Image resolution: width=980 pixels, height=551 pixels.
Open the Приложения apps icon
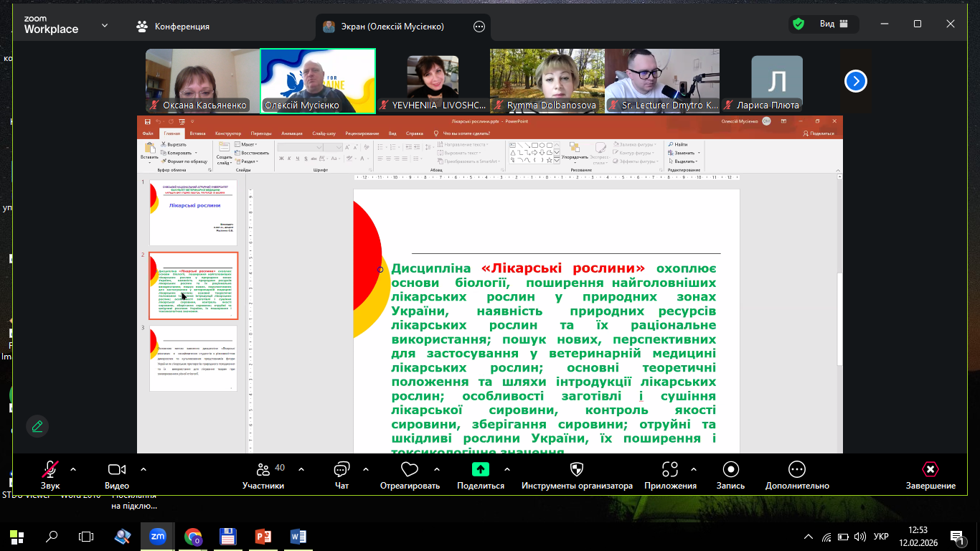pos(670,470)
